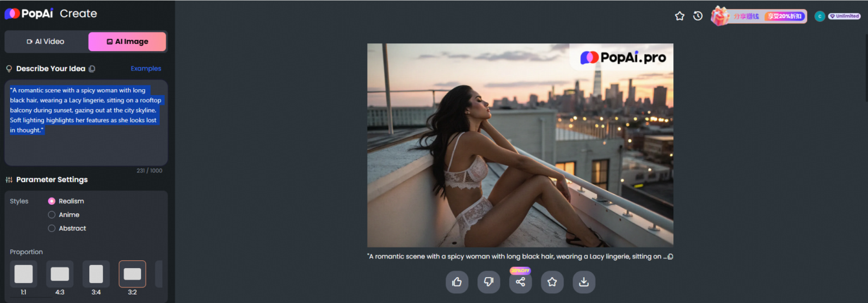This screenshot has width=868, height=303.
Task: Click the thumbs up like icon
Action: click(457, 282)
